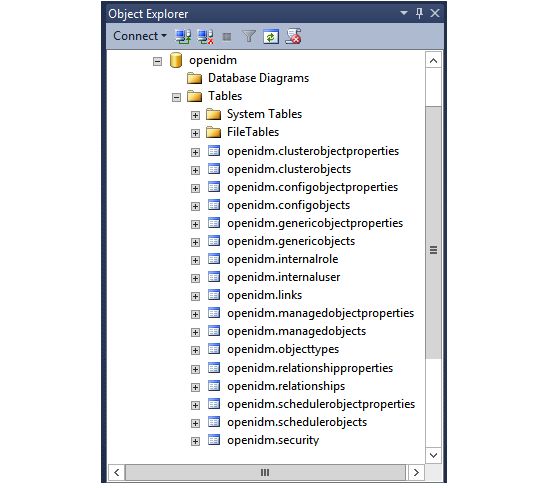Expand openidm.security table node
The height and width of the screenshot is (488, 557).
(x=195, y=441)
